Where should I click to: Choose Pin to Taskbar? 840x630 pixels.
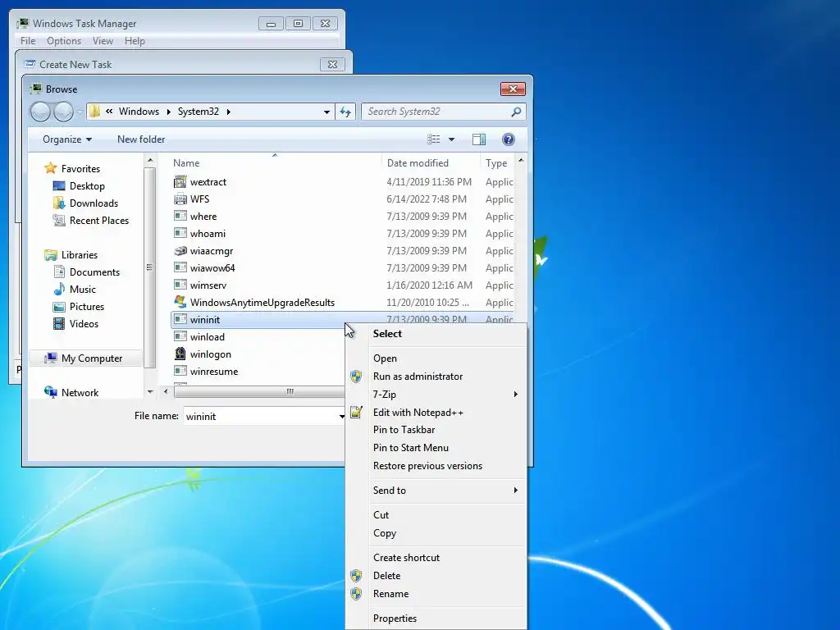[x=436, y=430]
